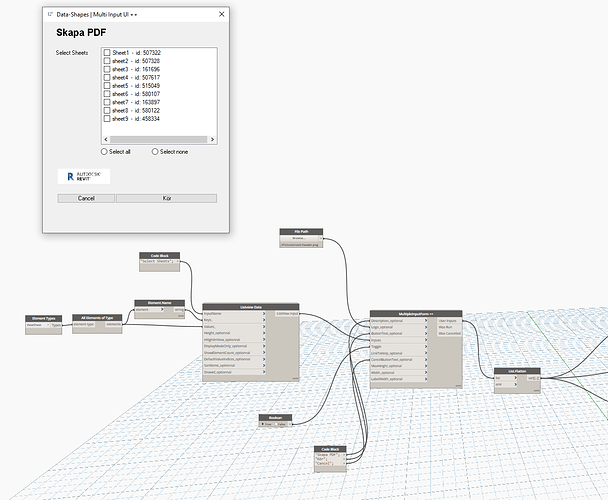The width and height of the screenshot is (608, 500).
Task: Select the ListView Data node header
Action: [x=250, y=307]
